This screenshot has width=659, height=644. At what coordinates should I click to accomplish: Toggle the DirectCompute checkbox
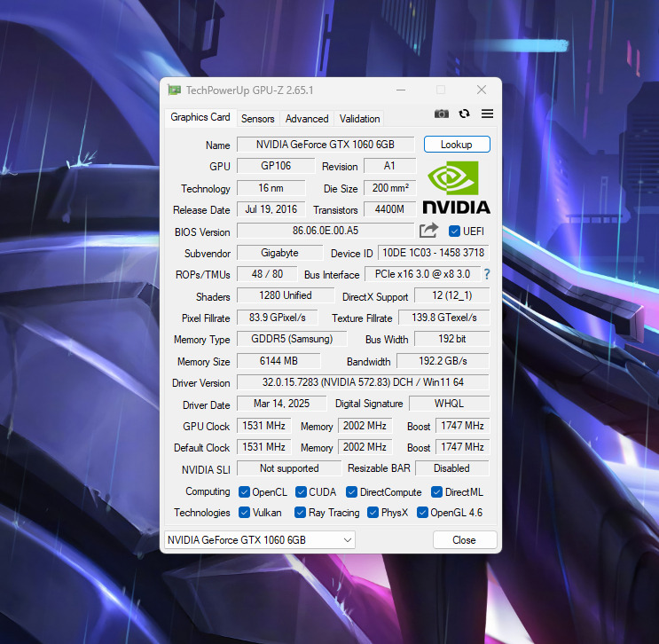(x=351, y=491)
